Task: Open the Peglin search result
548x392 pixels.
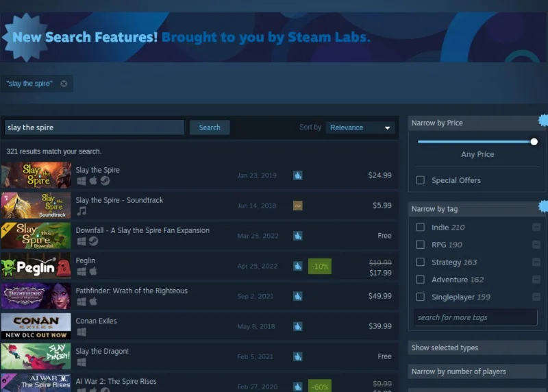Action: point(199,266)
